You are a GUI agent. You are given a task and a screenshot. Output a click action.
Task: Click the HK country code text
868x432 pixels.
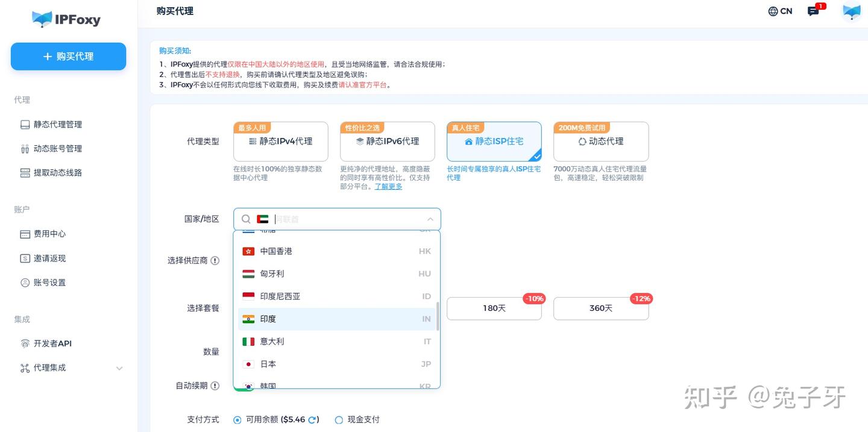coord(425,251)
